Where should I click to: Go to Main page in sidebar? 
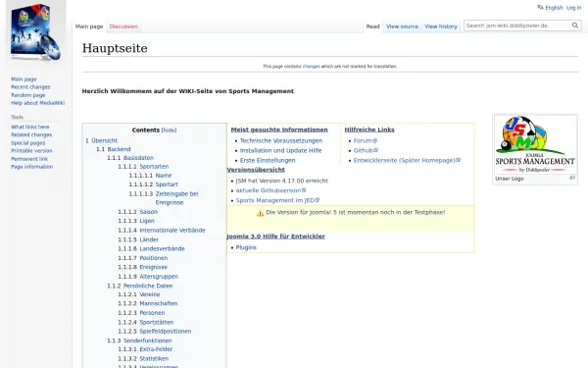(x=24, y=79)
